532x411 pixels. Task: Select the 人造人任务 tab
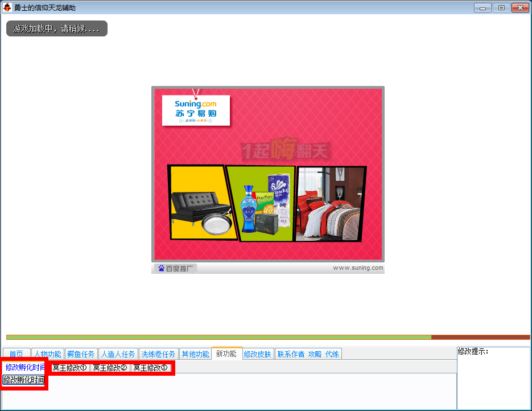[118, 354]
